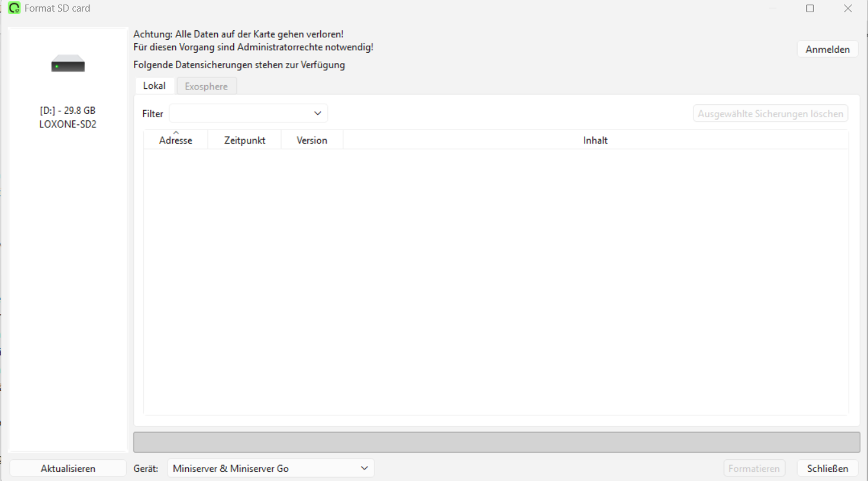Click the 'Administratorrechte notwendig' notice line
The image size is (868, 481).
[x=253, y=47]
